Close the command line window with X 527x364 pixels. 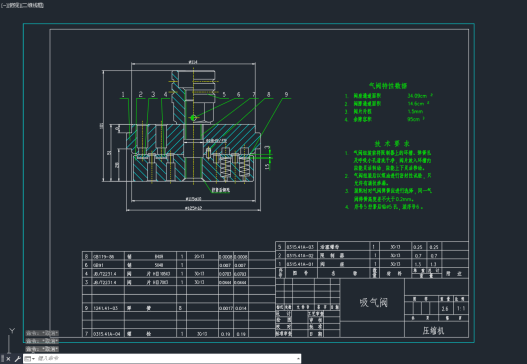(8, 359)
